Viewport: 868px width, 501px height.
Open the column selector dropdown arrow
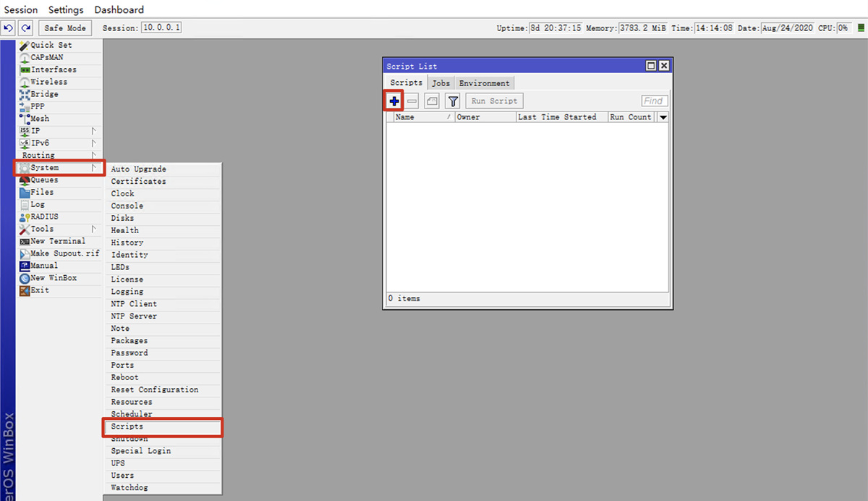click(x=663, y=117)
